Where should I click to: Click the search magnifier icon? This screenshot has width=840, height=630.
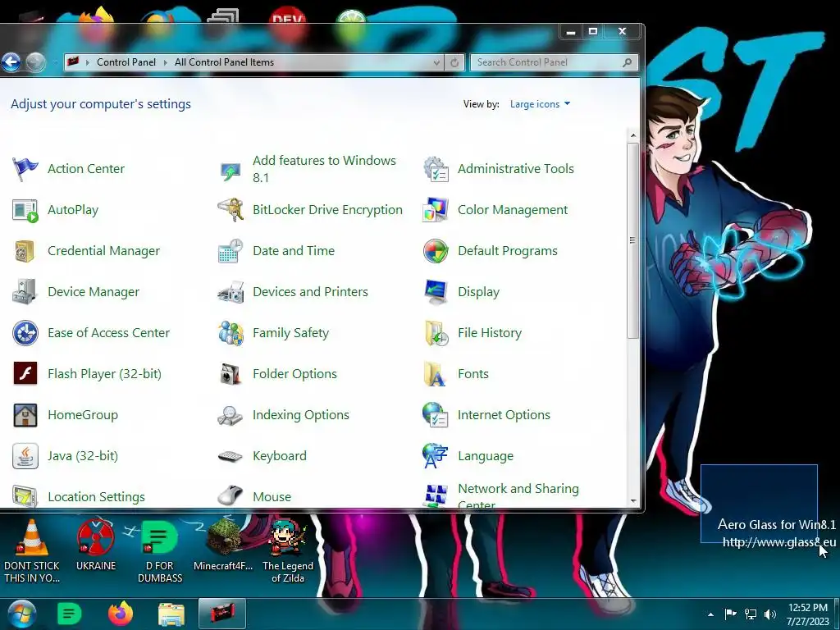628,62
